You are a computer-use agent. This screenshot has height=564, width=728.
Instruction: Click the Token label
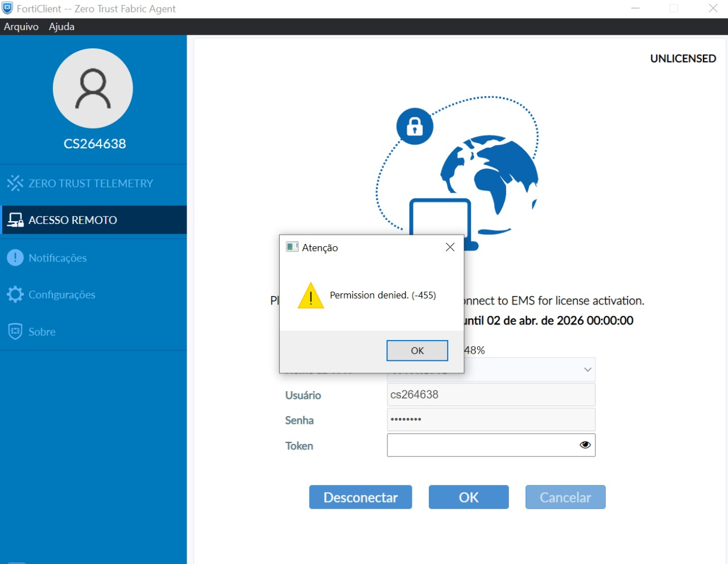pos(299,446)
